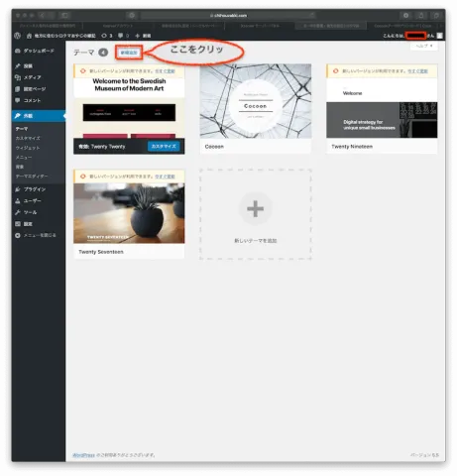Click the user avatar in admin bar
The height and width of the screenshot is (476, 457).
pyautogui.click(x=439, y=36)
